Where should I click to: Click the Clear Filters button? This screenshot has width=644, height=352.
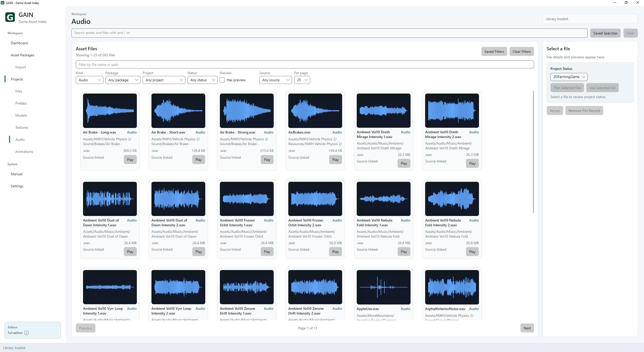pos(521,52)
